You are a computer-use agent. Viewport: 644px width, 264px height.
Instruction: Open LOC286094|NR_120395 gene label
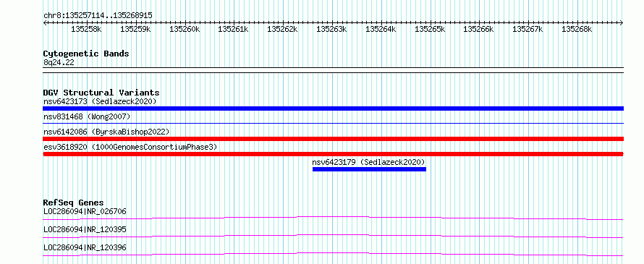click(x=85, y=229)
